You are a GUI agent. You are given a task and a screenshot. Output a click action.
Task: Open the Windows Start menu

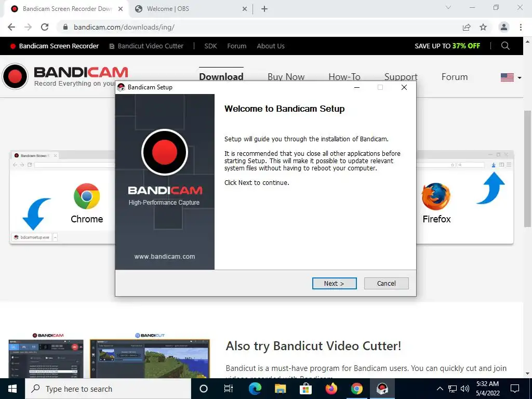point(12,389)
